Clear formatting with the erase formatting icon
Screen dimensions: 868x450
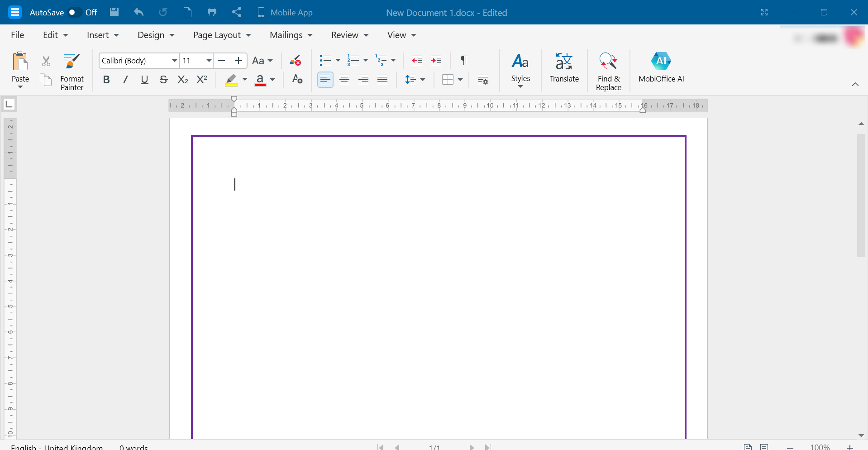[296, 60]
